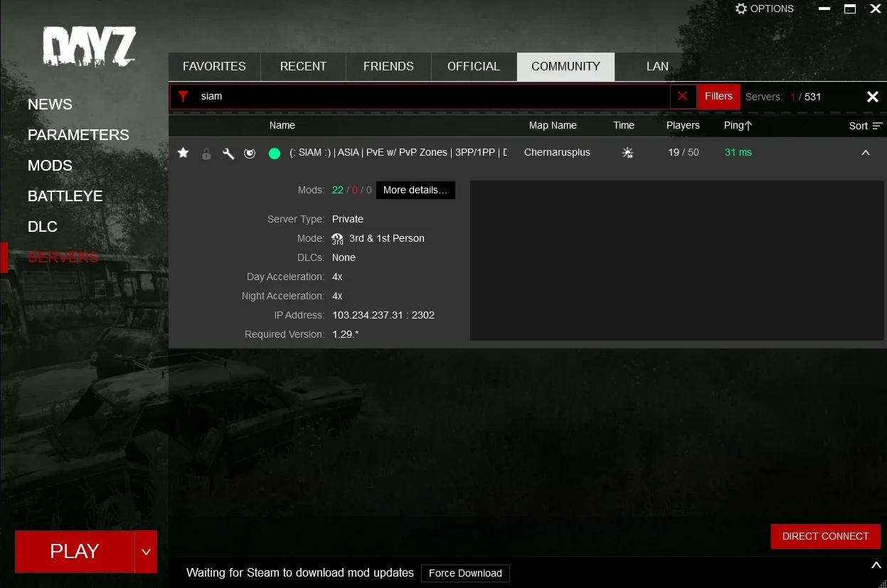Click the empty server description panel
887x588 pixels.
tap(676, 261)
